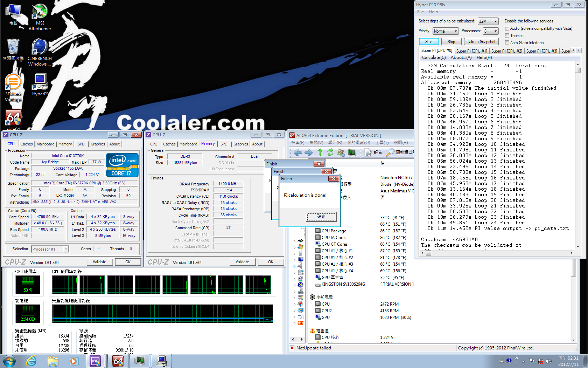Open the Processors 8 dropdown
The height and width of the screenshot is (368, 588).
[x=491, y=31]
